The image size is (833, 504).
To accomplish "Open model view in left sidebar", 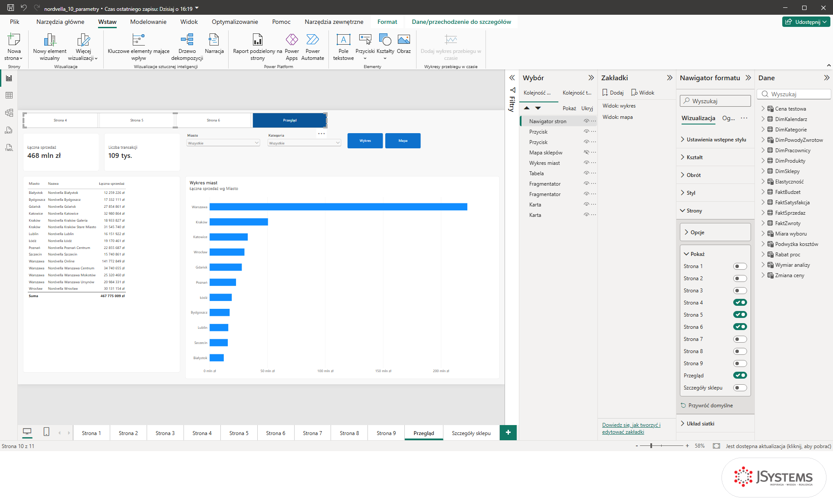I will (9, 113).
